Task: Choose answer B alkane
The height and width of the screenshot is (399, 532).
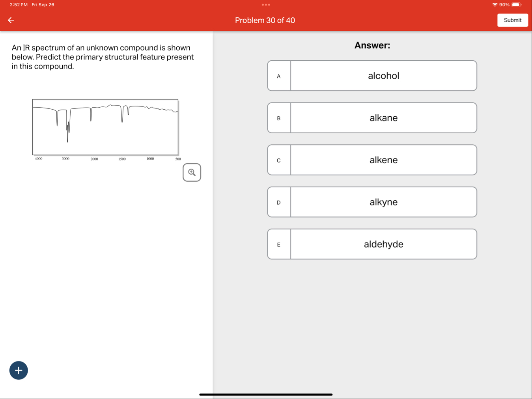Action: (372, 118)
